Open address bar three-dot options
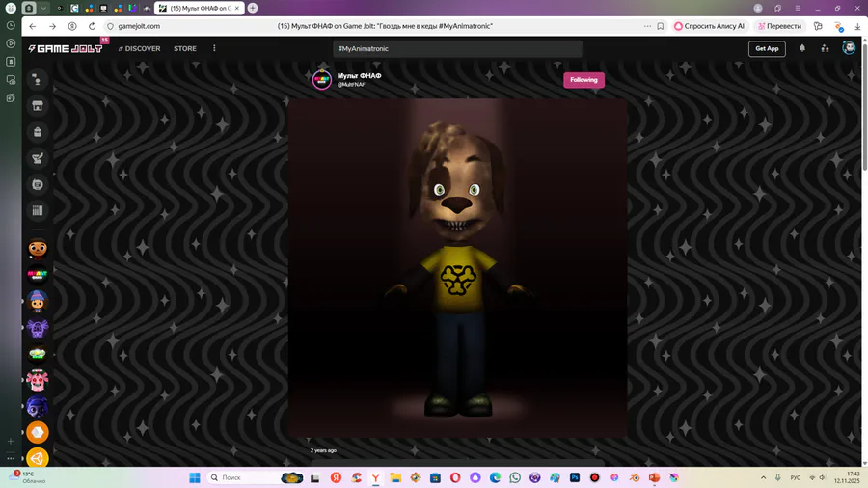Viewport: 868px width, 488px height. (x=647, y=26)
